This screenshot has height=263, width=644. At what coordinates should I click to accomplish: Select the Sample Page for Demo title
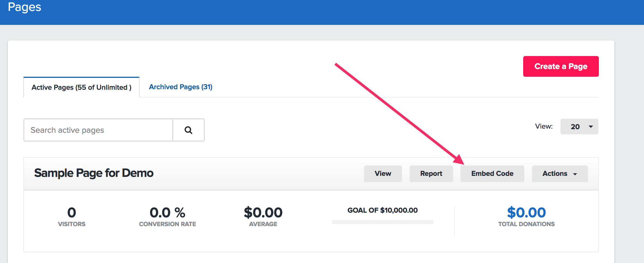coord(94,173)
